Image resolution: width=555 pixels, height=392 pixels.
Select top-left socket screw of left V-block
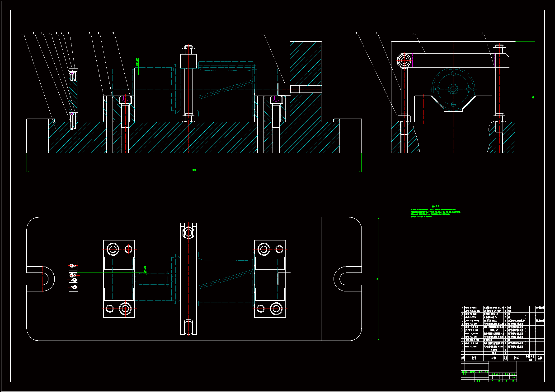pyautogui.click(x=113, y=249)
